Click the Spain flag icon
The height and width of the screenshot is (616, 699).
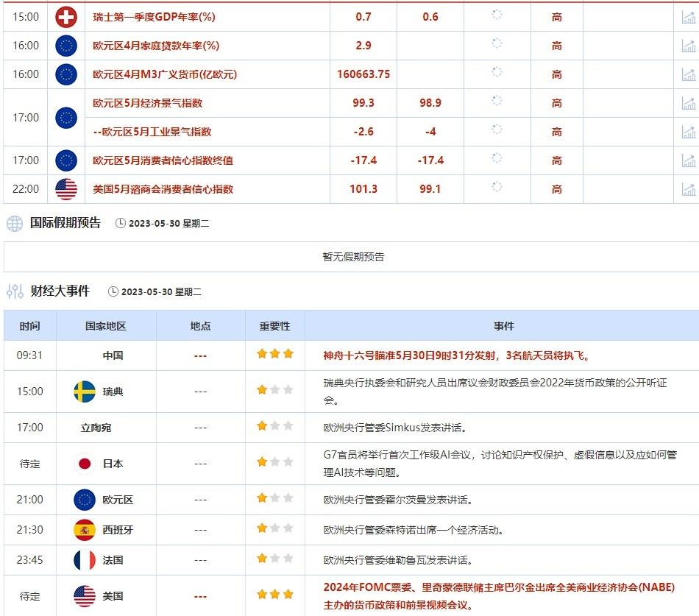pos(83,528)
